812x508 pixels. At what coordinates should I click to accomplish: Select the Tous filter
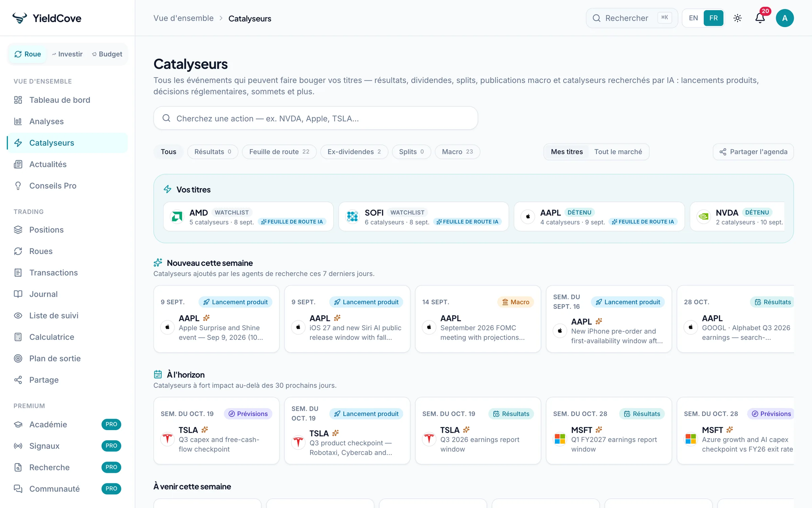168,152
